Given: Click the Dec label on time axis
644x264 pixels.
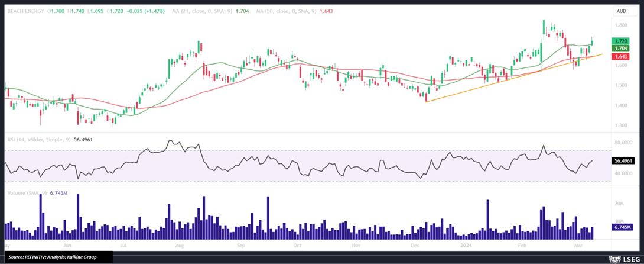Looking at the screenshot, I should pos(415,244).
